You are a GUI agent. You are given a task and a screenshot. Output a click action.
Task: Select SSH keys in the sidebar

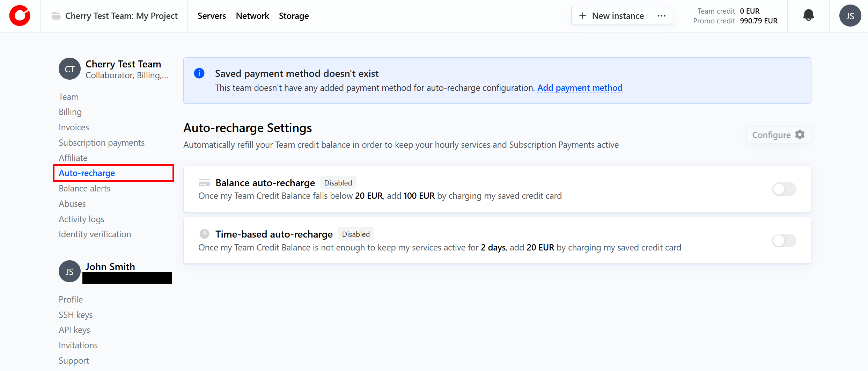pos(76,315)
